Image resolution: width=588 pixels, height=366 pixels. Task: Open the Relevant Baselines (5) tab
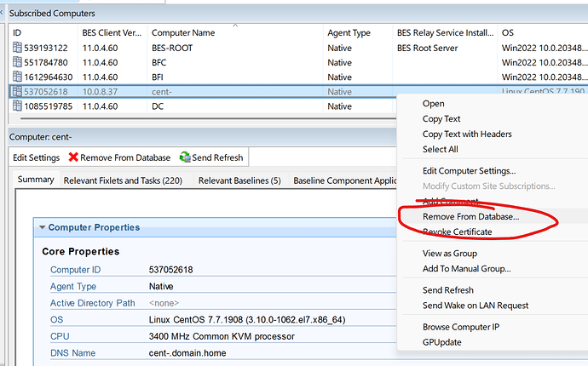[x=239, y=180]
